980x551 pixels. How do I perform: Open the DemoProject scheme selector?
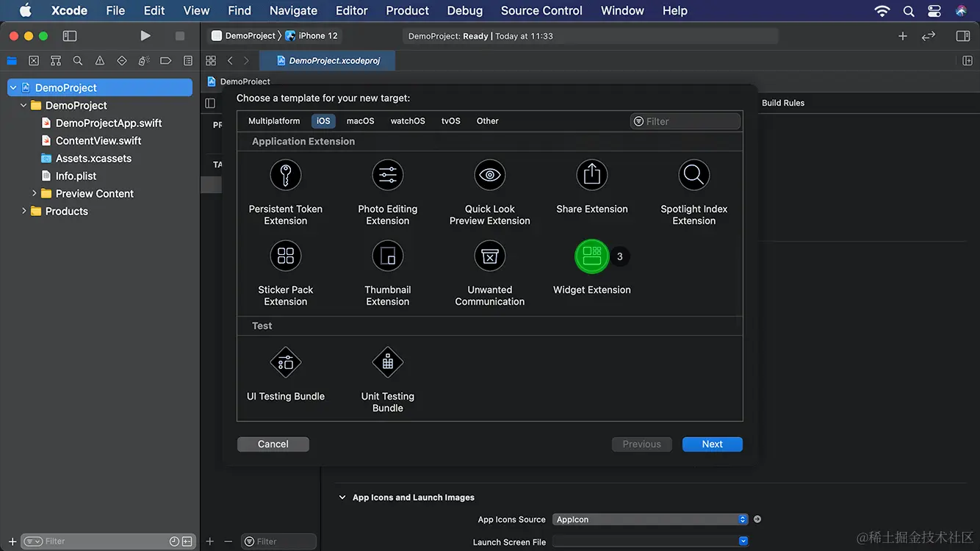(243, 35)
